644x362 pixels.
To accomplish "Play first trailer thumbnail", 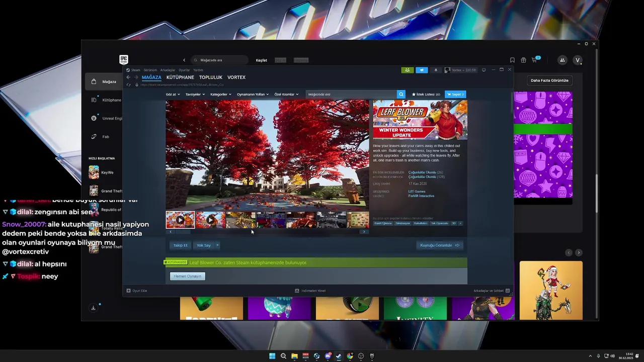I will point(180,220).
